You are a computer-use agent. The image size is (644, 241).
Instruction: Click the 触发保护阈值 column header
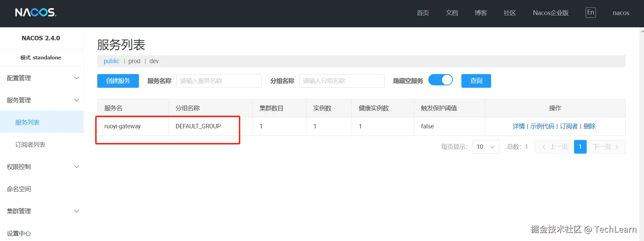pyautogui.click(x=449, y=108)
